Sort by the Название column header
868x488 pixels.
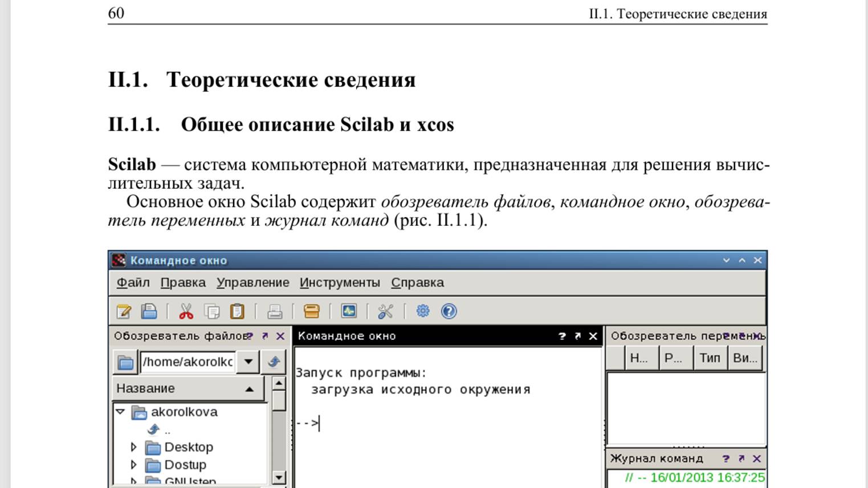click(188, 389)
